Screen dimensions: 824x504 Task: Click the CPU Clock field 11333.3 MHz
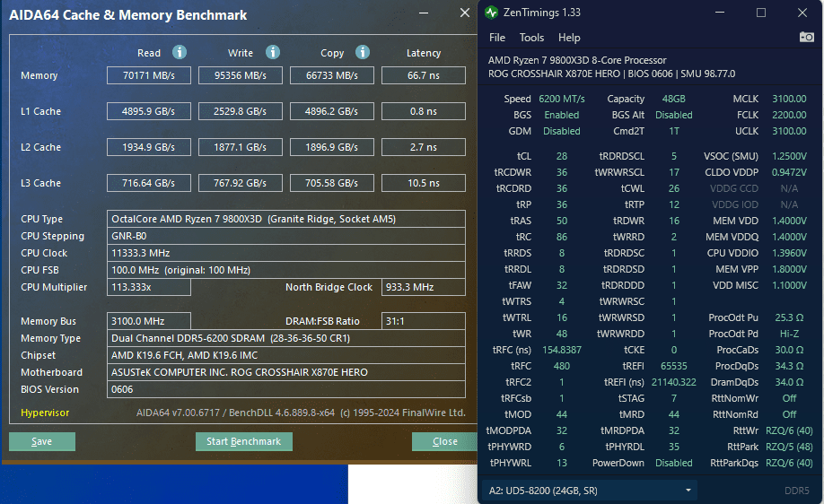click(285, 253)
